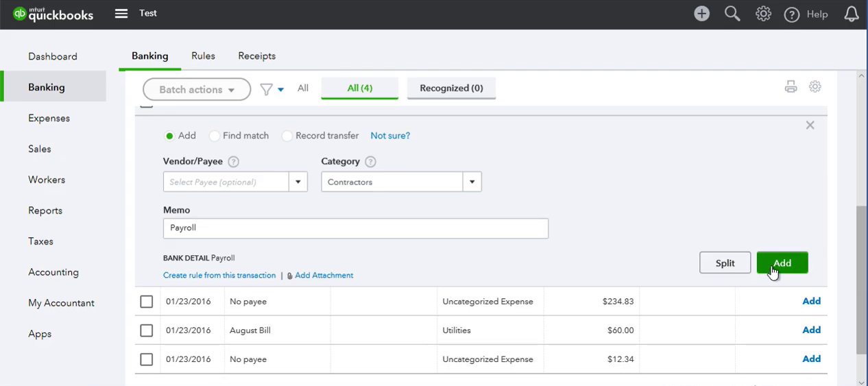Select the Record transfer radio button
The image size is (868, 386).
(x=287, y=136)
